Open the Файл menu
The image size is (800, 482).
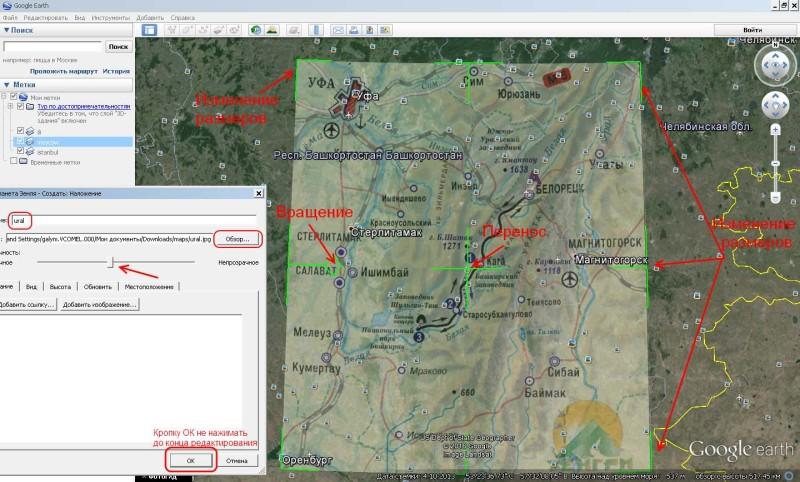tap(10, 18)
